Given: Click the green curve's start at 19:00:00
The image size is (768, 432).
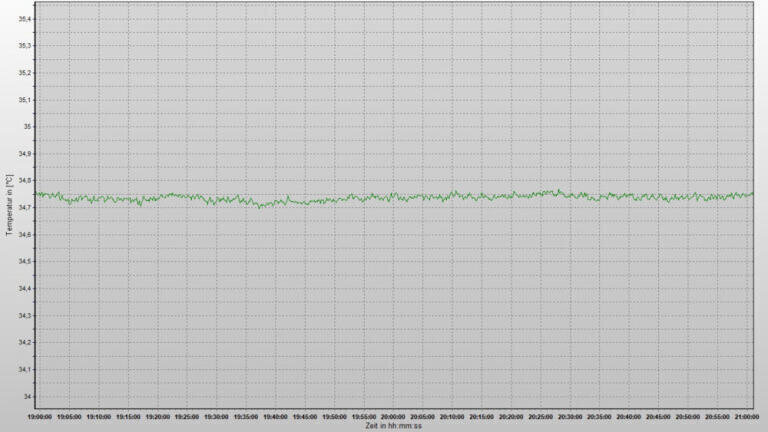Looking at the screenshot, I should coord(36,194).
